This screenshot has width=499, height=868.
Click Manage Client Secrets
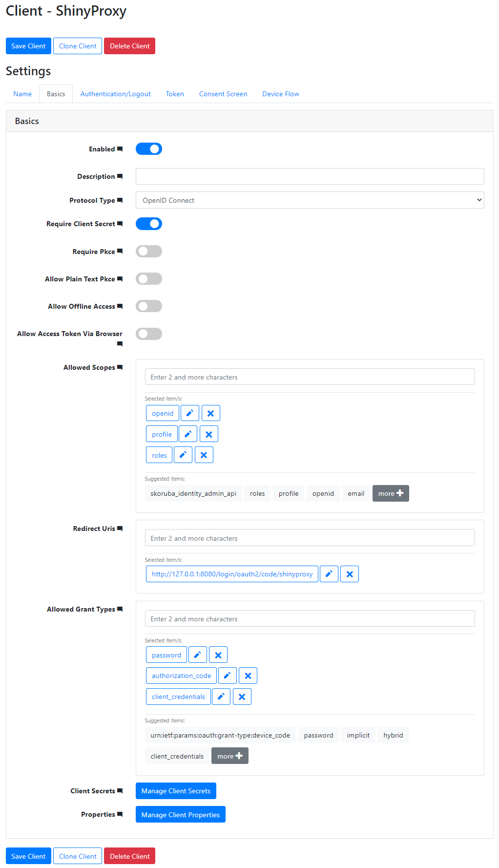point(176,790)
